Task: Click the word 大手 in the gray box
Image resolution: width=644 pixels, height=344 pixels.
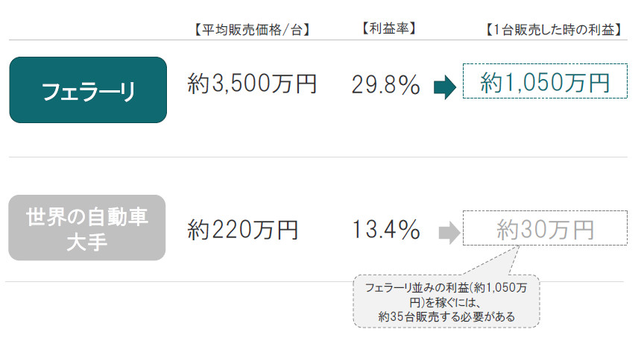Action: click(87, 242)
